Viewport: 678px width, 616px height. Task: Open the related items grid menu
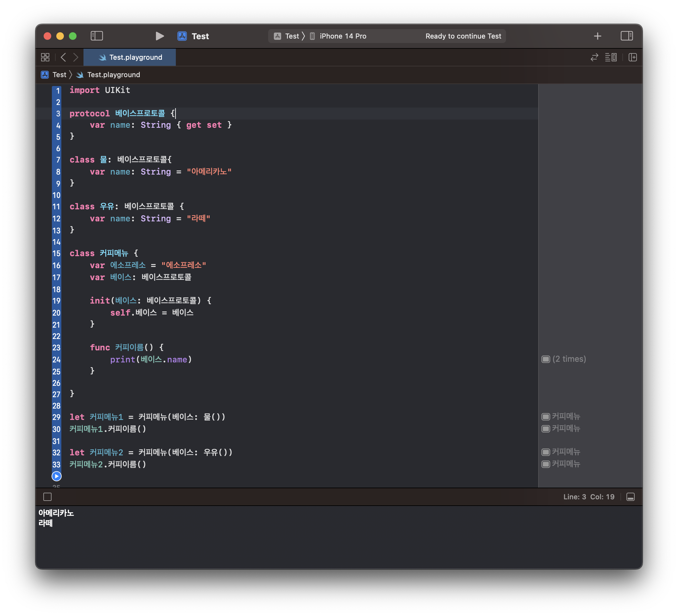pyautogui.click(x=45, y=58)
